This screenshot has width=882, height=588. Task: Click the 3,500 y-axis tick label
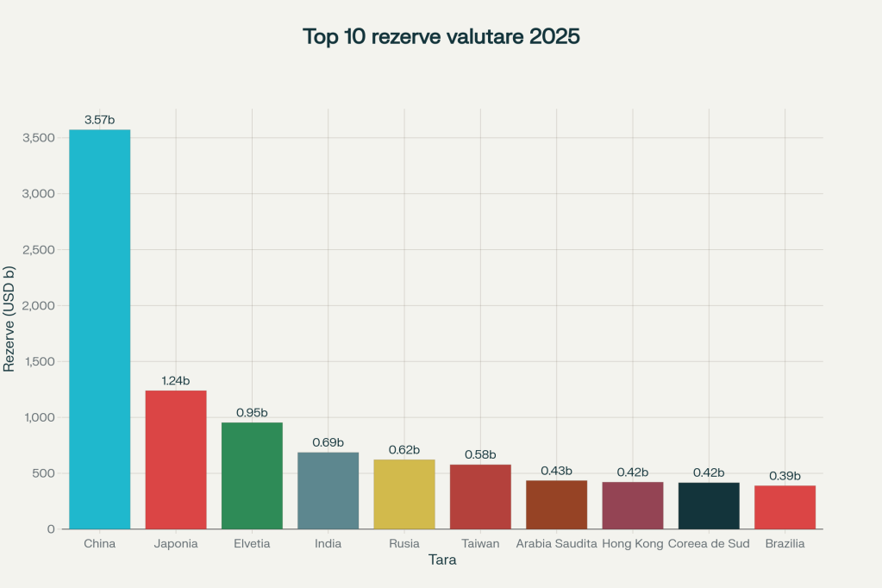(x=37, y=138)
